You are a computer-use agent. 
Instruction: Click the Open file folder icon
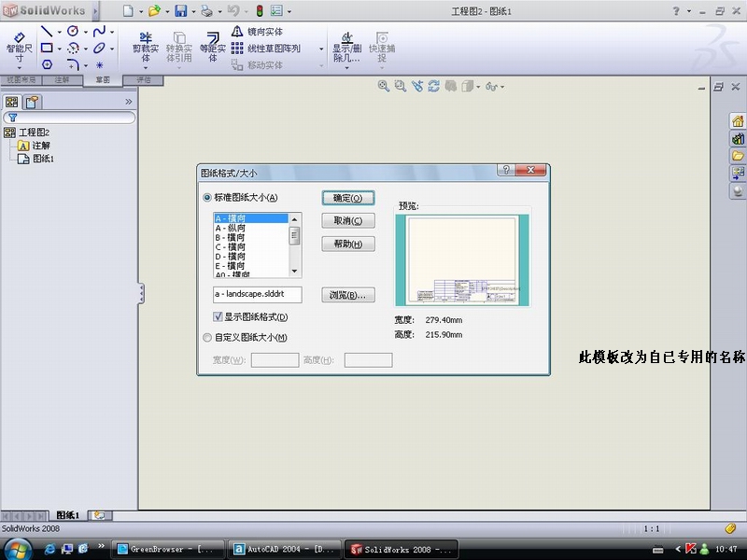click(154, 10)
